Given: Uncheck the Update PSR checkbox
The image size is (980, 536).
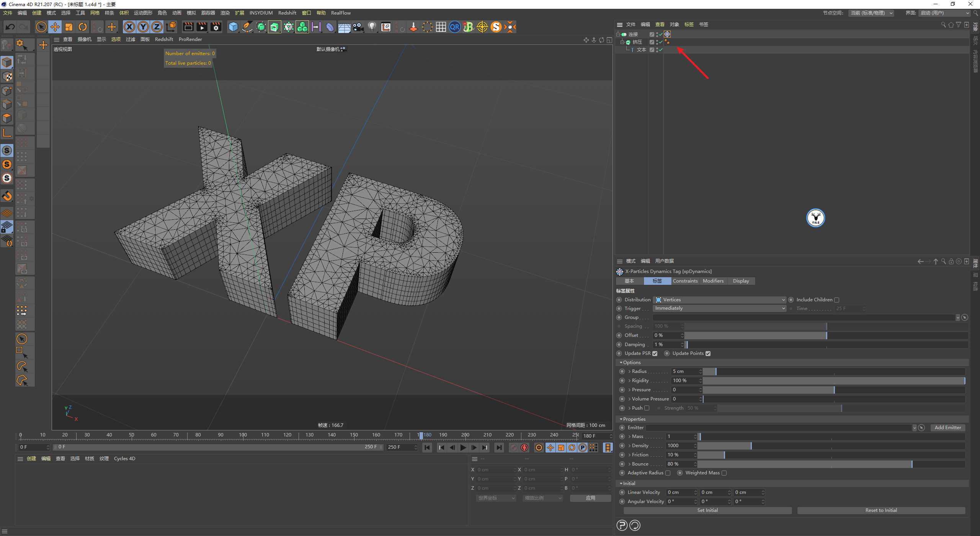Looking at the screenshot, I should click(655, 354).
